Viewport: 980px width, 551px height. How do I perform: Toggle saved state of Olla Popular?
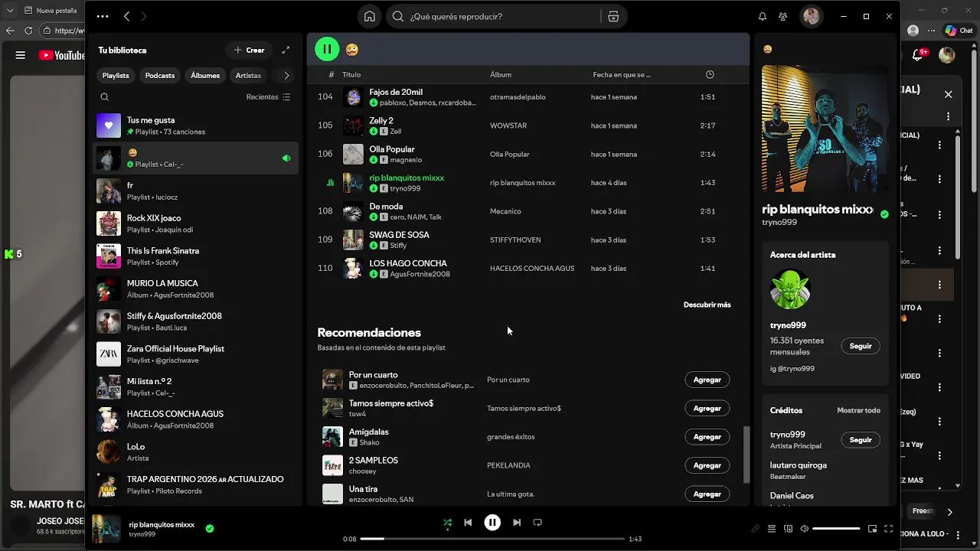pyautogui.click(x=374, y=160)
